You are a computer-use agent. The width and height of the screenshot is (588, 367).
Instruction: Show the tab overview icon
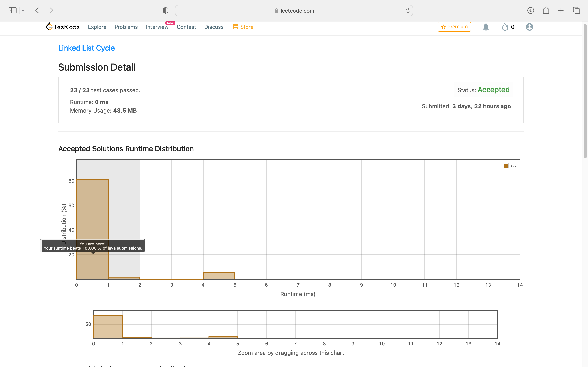click(x=576, y=10)
